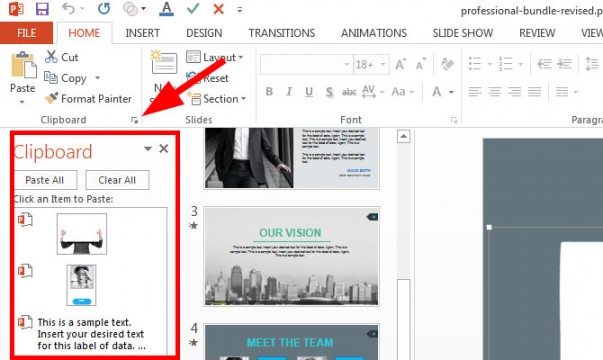
Task: Increase the list indent level
Action: pos(565,64)
